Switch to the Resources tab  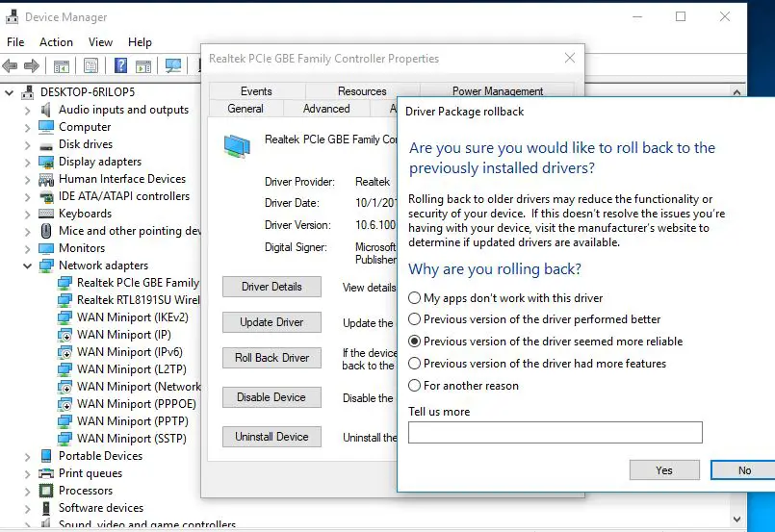(362, 91)
